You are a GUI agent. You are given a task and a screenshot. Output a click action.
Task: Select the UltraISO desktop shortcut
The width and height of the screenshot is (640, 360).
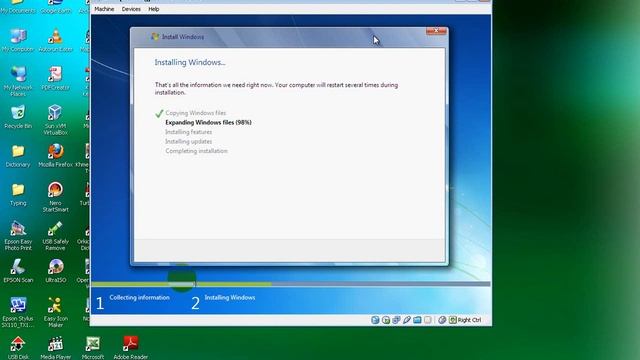point(56,271)
